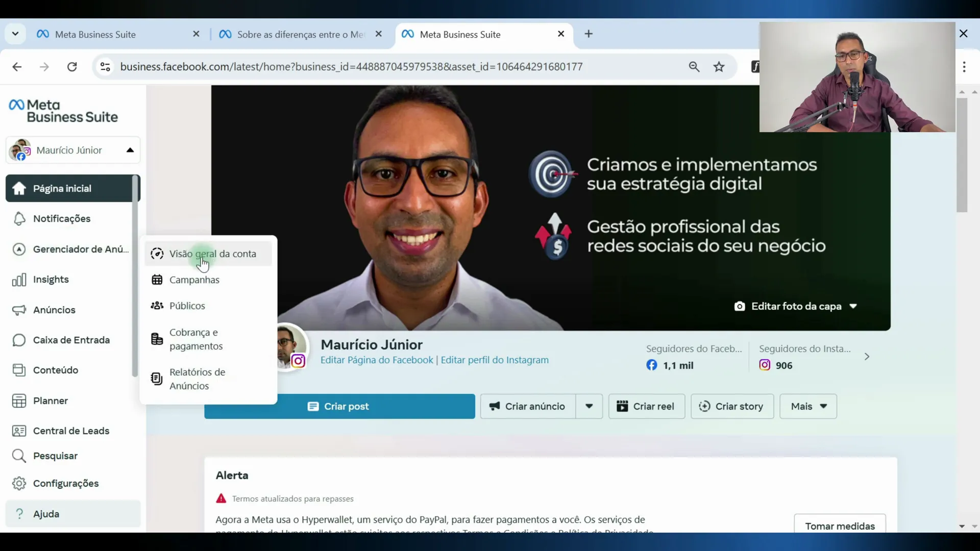This screenshot has height=551, width=980.
Task: Click the Campanhas grid icon
Action: [157, 280]
